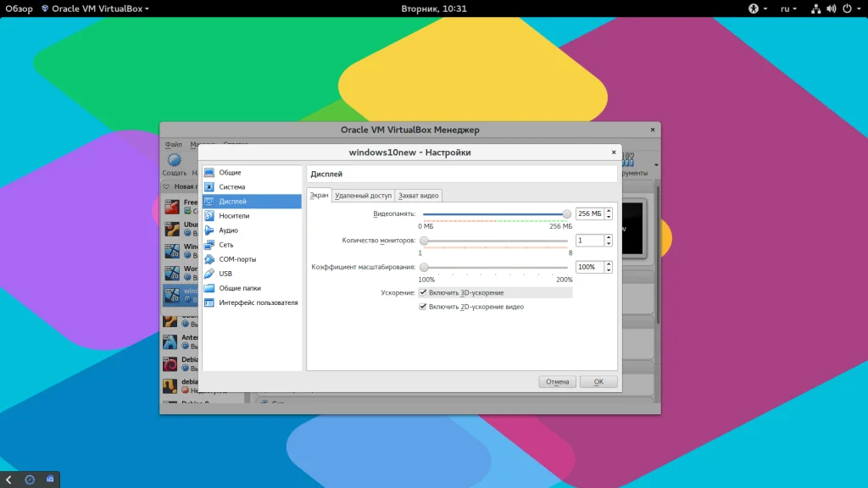Go to the Сеть network settings
868x488 pixels.
(x=225, y=245)
